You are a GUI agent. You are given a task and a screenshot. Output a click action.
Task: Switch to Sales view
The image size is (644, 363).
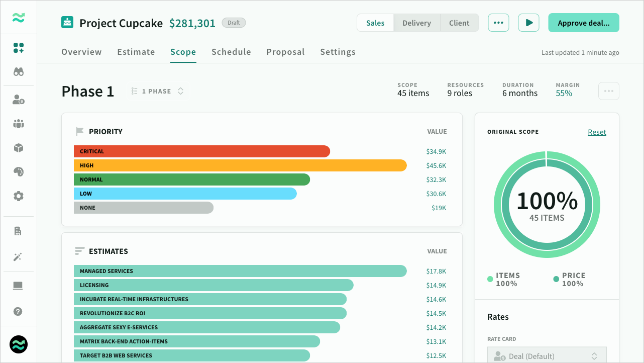pyautogui.click(x=375, y=23)
